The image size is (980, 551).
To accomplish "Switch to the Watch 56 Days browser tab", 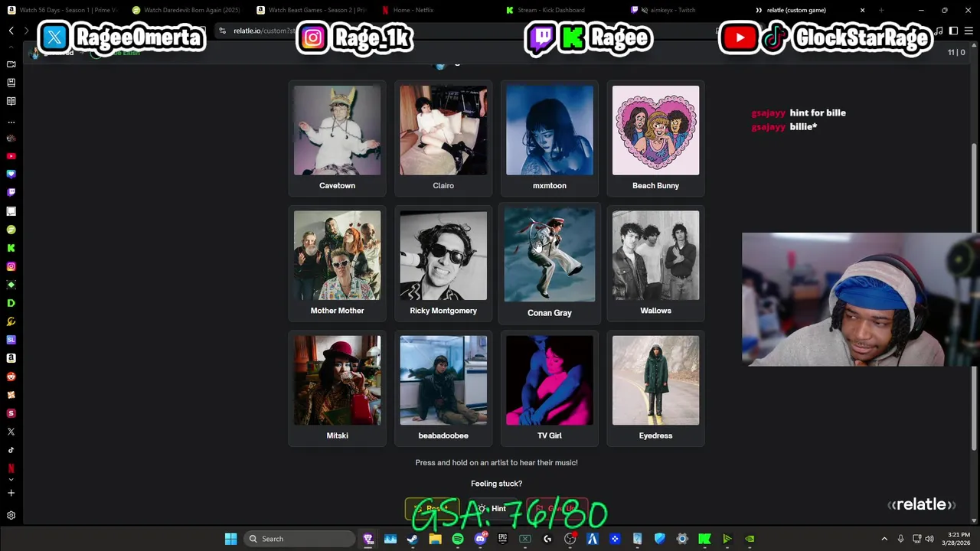I will 61,10.
